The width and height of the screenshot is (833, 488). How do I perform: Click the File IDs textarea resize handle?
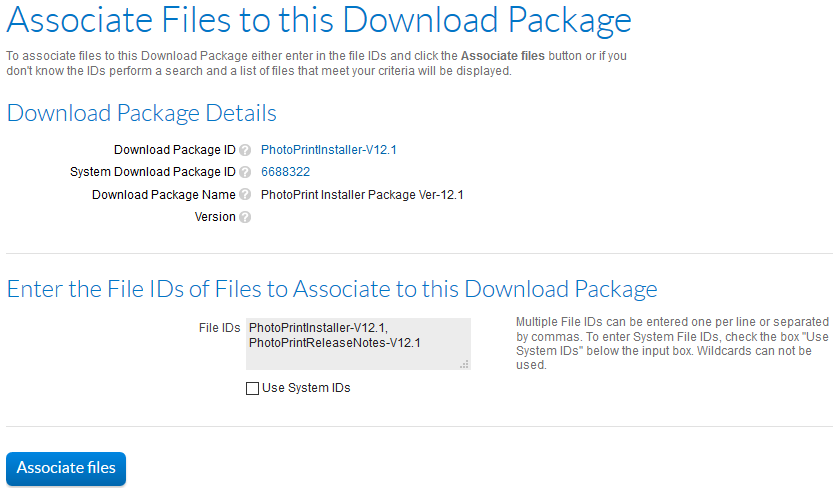[464, 365]
